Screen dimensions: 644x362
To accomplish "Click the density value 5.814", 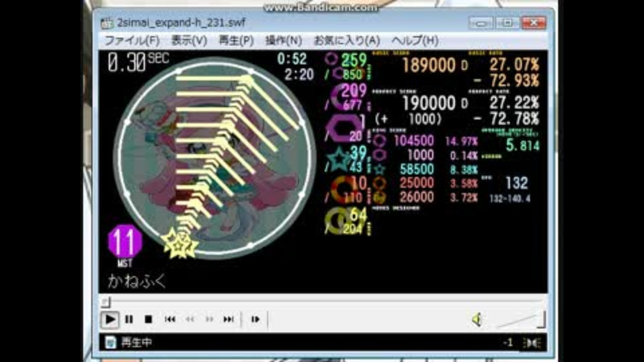I will tap(523, 145).
